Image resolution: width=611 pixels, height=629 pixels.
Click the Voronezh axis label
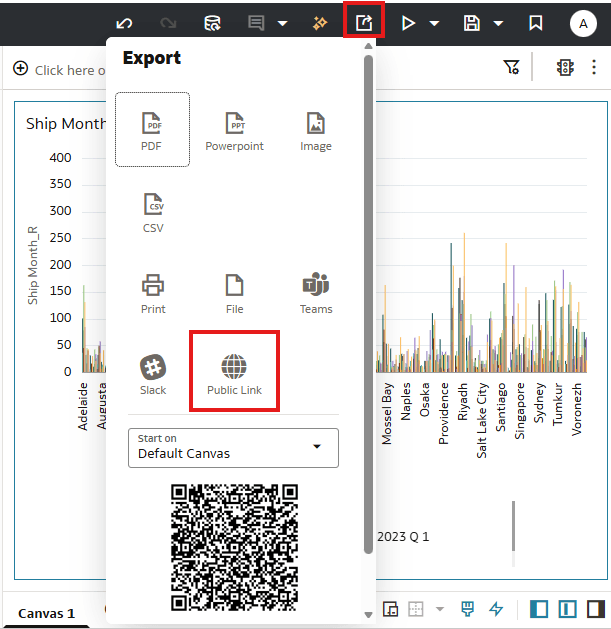pyautogui.click(x=576, y=409)
